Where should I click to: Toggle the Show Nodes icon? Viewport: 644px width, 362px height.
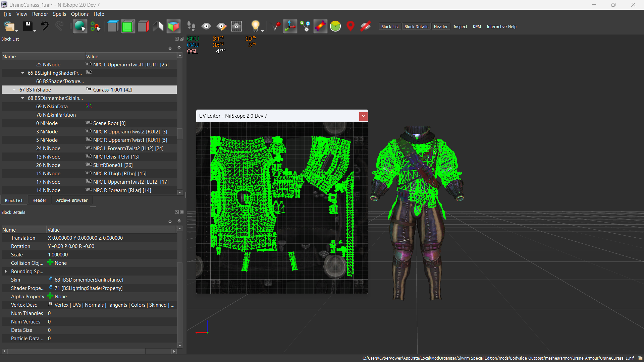[305, 26]
